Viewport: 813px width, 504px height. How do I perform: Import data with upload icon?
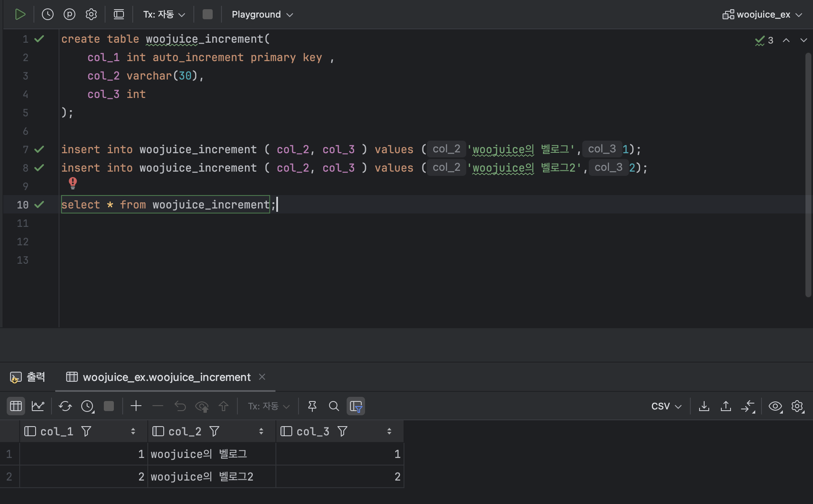coord(726,406)
